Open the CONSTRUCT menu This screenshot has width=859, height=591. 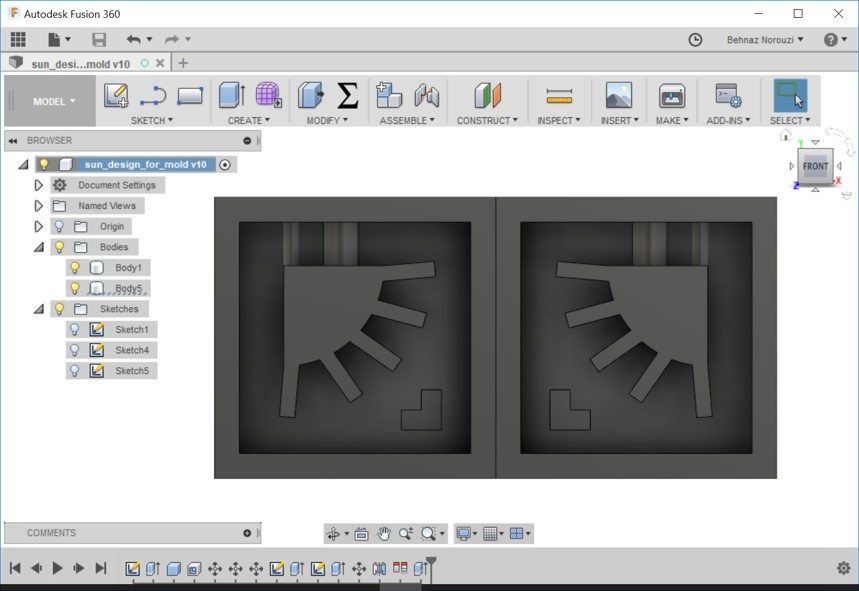tap(487, 120)
